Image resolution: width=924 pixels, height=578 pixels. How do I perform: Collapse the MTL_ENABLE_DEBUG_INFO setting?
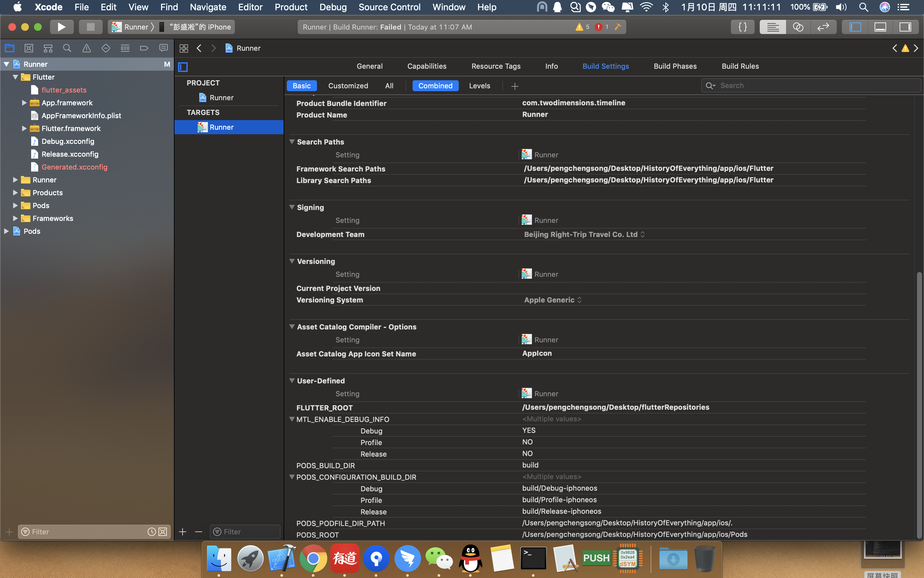292,419
